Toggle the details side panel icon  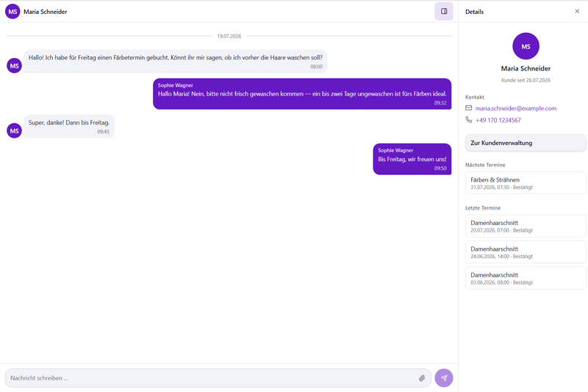pos(444,11)
